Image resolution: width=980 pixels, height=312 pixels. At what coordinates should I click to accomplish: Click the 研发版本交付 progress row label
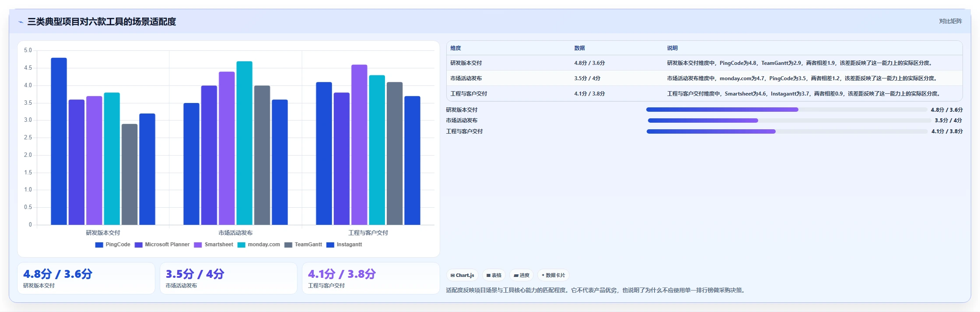coord(462,110)
